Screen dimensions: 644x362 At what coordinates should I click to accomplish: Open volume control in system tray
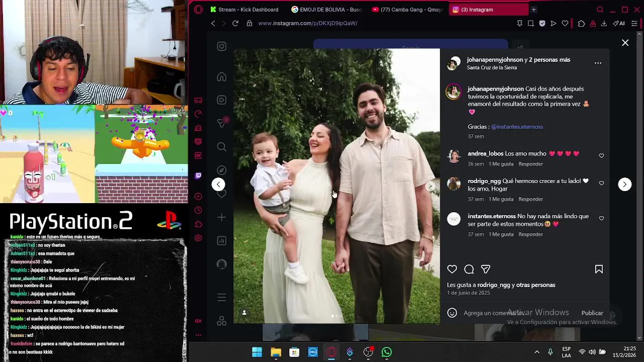click(592, 352)
